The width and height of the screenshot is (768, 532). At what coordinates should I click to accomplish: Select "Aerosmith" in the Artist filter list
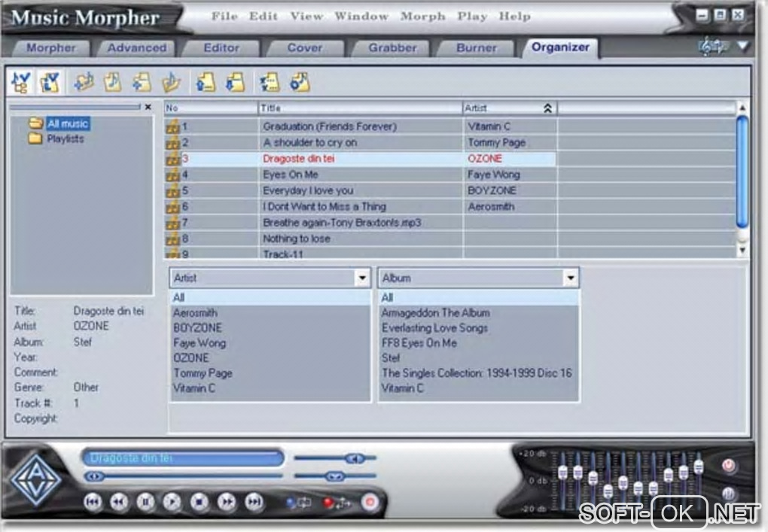271,313
